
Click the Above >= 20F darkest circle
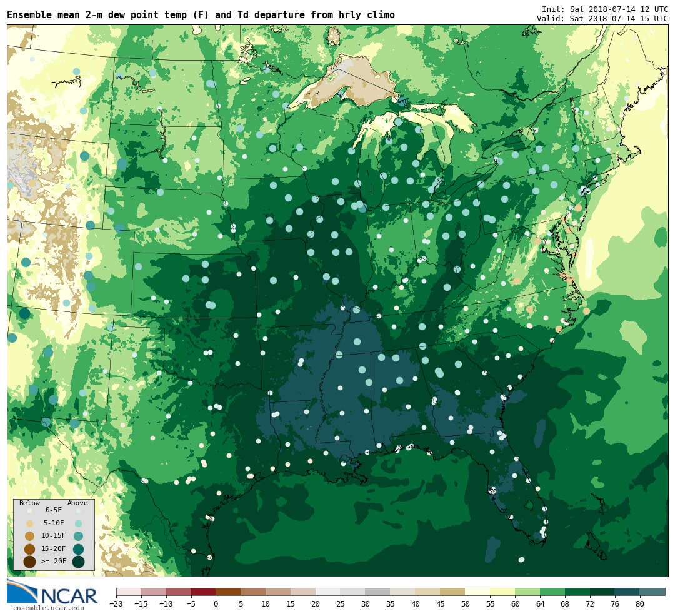pyautogui.click(x=78, y=562)
